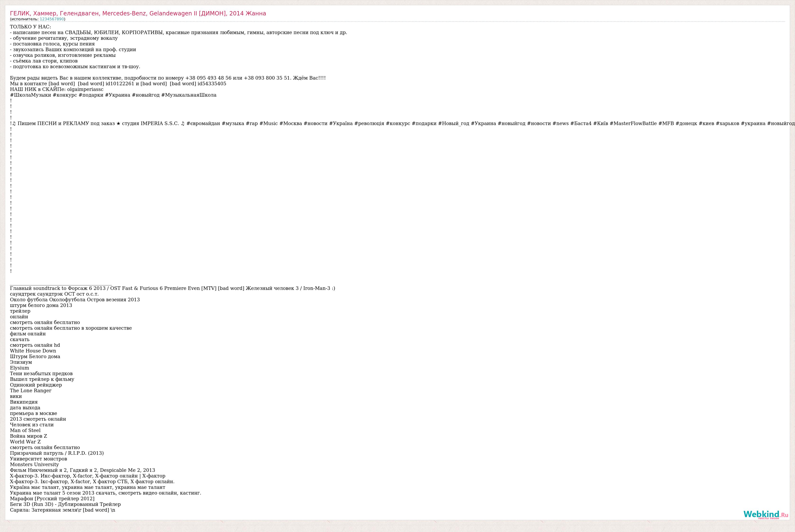The width and height of the screenshot is (795, 532).
Task: Click the text Пишем ПЕСНИ и РЕКЛАМУ под заказ
Action: [66, 123]
